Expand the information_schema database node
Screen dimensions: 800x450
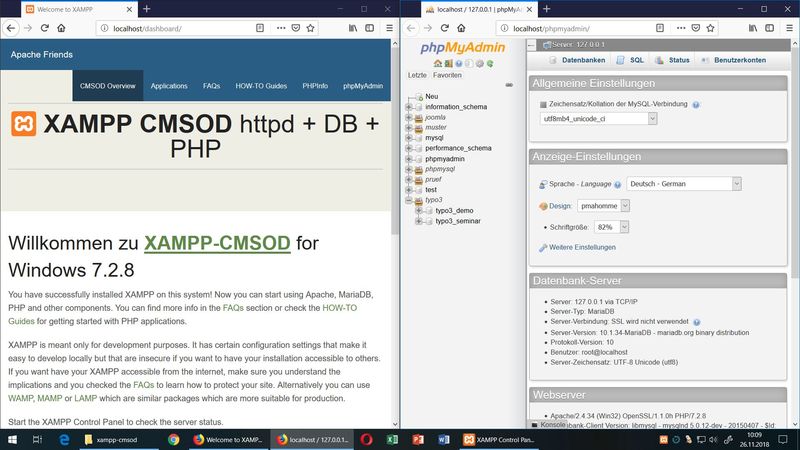click(409, 107)
